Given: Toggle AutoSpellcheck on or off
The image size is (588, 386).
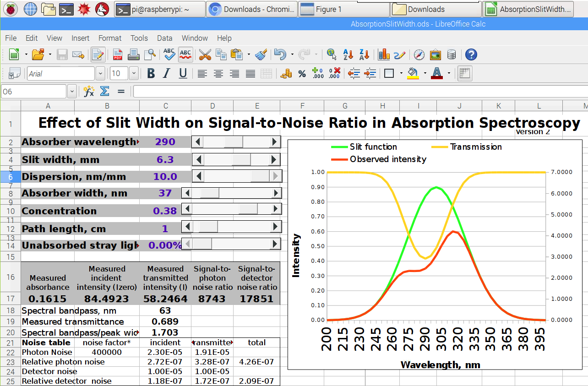Looking at the screenshot, I should click(185, 55).
